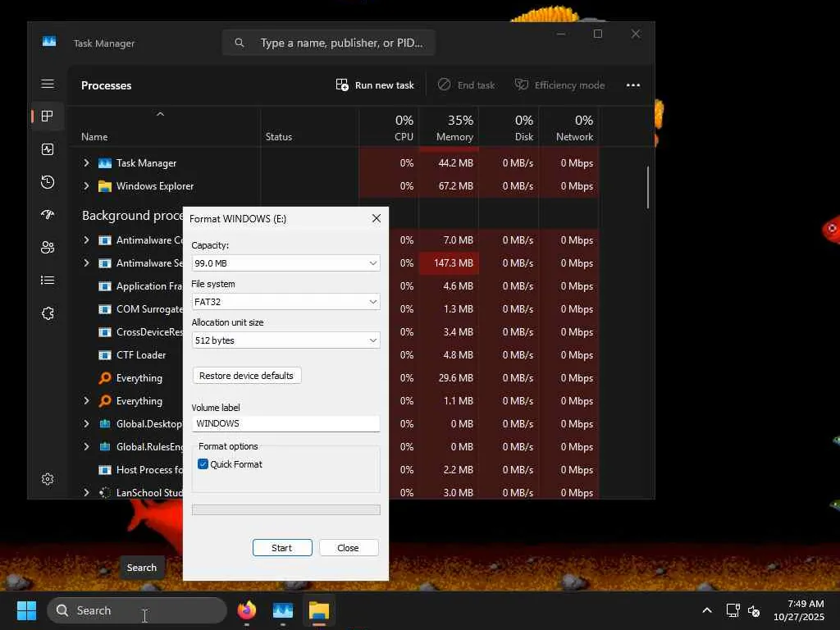Click the taskbar Search box
Image resolution: width=840 pixels, height=630 pixels.
tap(137, 610)
